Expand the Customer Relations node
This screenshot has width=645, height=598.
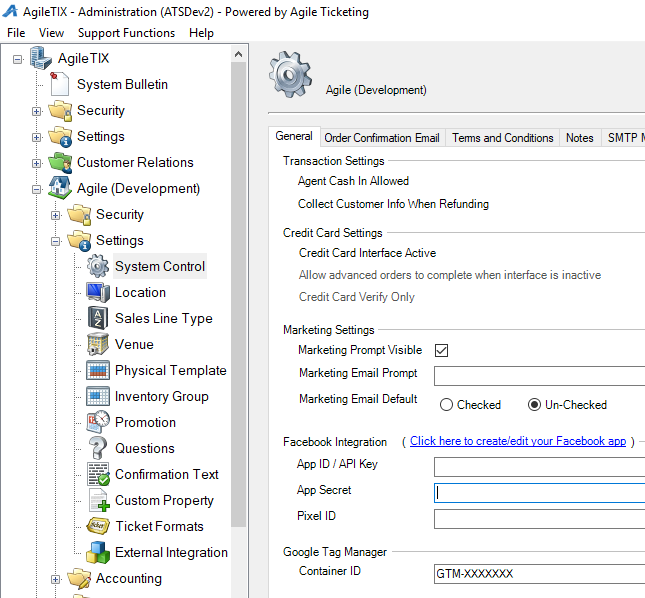pos(36,163)
